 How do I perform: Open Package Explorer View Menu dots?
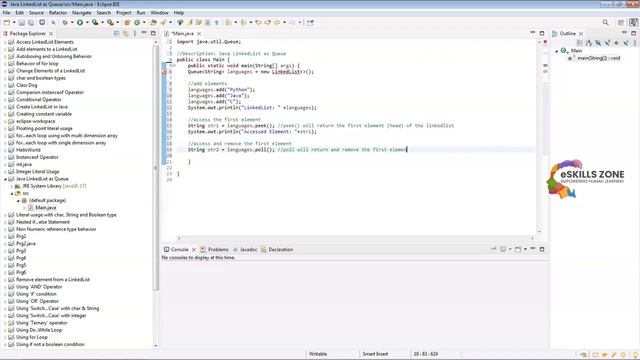[x=135, y=33]
